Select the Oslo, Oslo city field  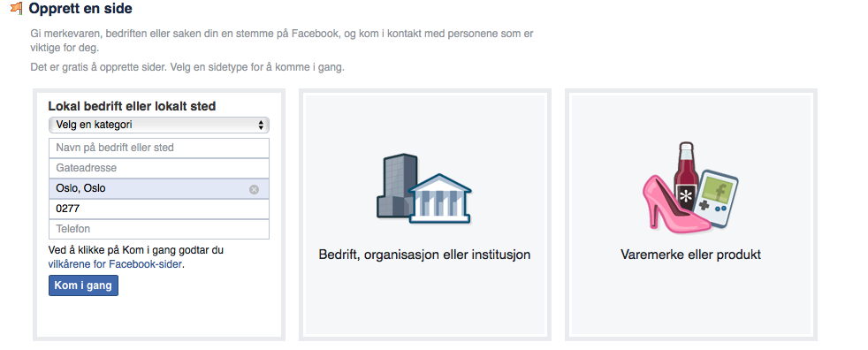159,189
